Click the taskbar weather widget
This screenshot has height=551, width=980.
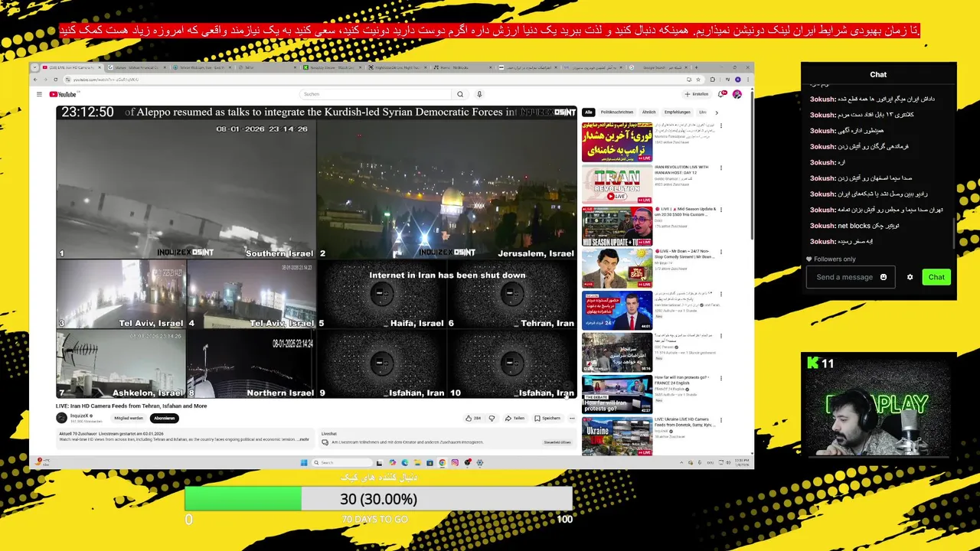pos(43,462)
